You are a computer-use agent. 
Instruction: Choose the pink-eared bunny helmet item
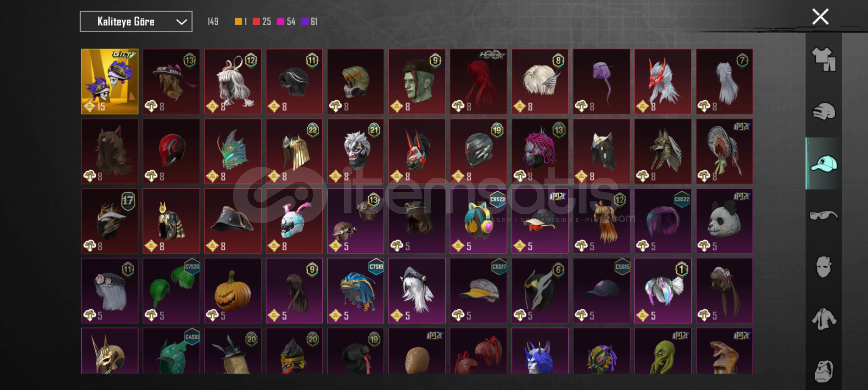(x=294, y=221)
